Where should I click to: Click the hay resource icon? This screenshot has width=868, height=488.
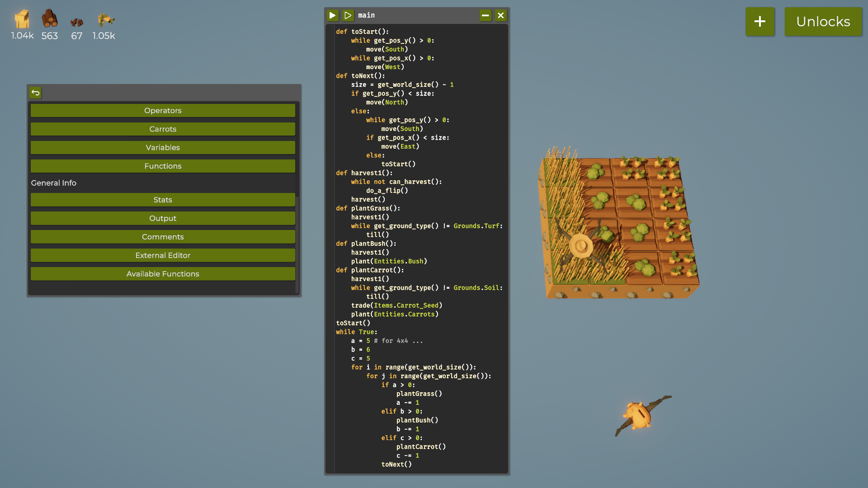(x=22, y=19)
